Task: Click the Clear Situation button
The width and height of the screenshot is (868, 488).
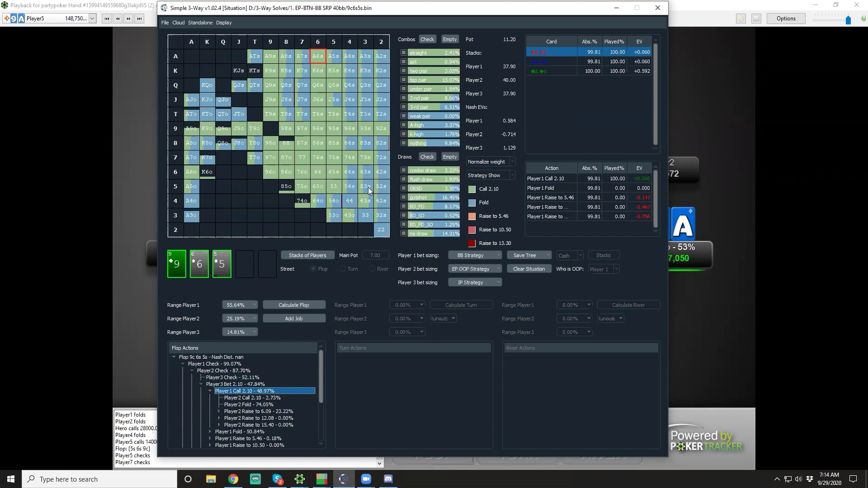Action: [529, 269]
